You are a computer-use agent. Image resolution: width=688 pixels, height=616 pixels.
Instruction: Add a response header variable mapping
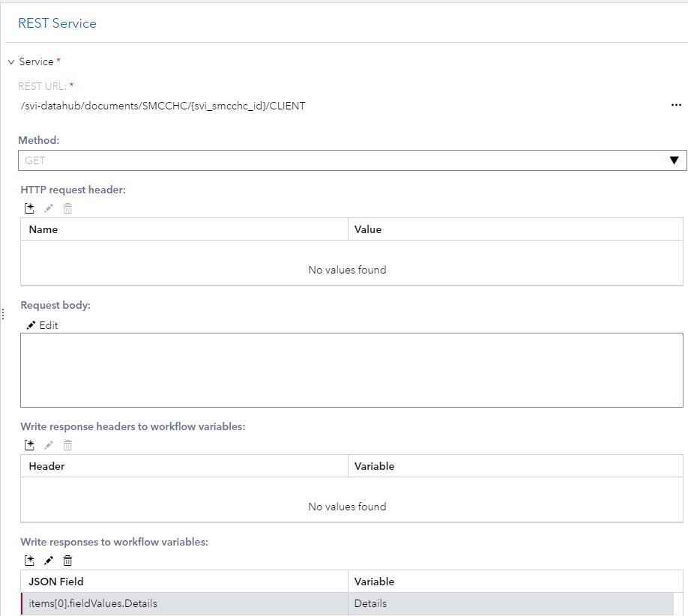click(30, 445)
